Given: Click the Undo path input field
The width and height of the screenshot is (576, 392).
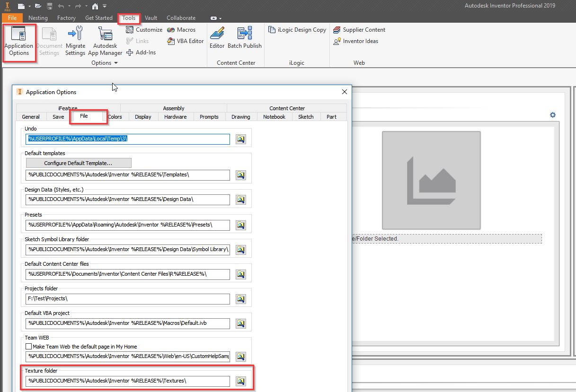Looking at the screenshot, I should [x=128, y=139].
